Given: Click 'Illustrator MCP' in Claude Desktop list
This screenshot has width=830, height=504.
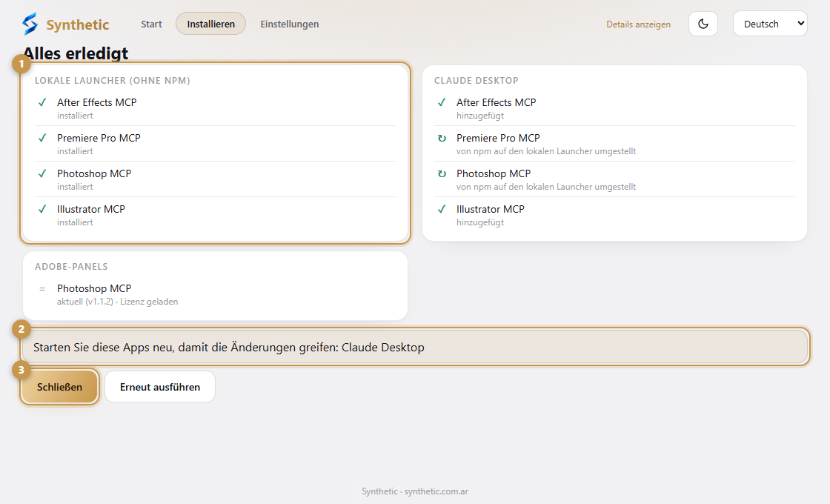Looking at the screenshot, I should (x=490, y=208).
